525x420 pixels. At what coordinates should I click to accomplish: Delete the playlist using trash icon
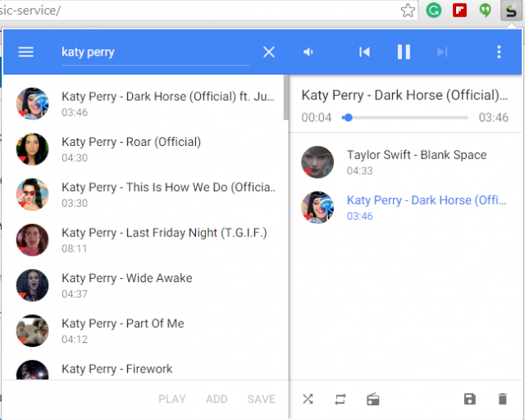click(x=502, y=399)
